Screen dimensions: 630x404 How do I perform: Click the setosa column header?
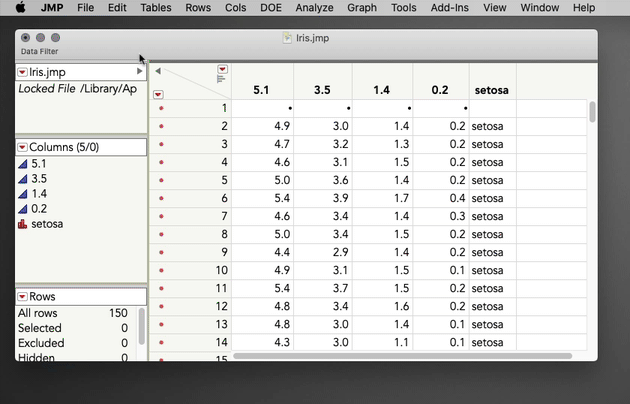click(490, 90)
